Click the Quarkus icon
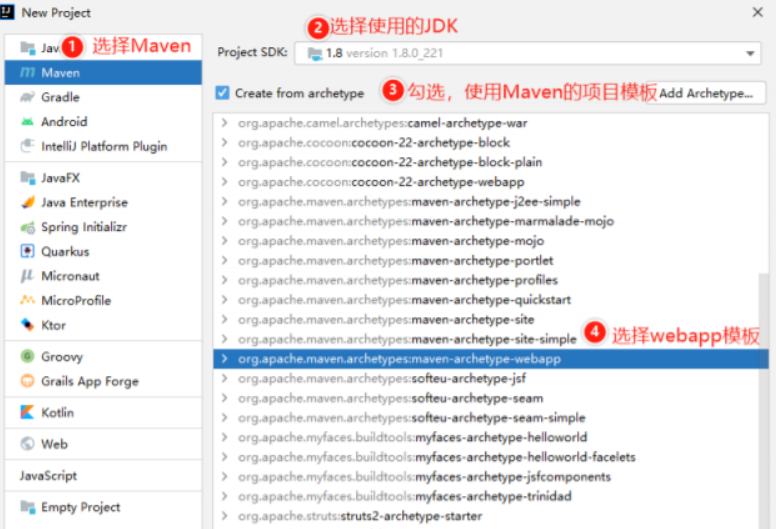 point(28,251)
